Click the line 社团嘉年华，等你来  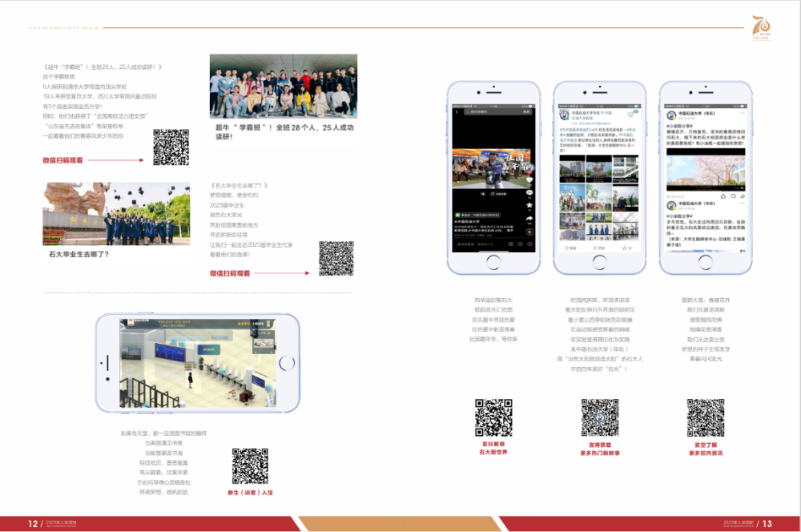(x=493, y=340)
